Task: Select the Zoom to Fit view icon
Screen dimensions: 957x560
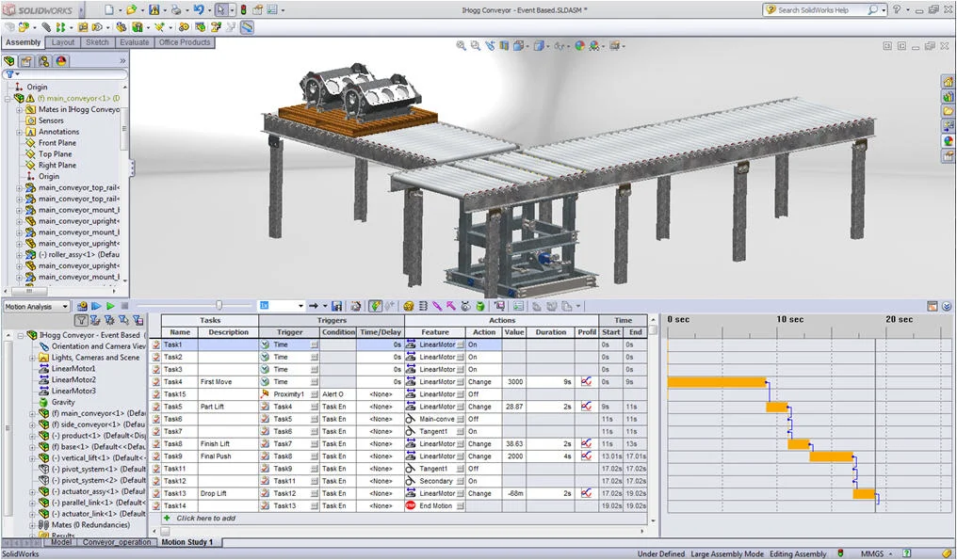Action: (x=460, y=45)
